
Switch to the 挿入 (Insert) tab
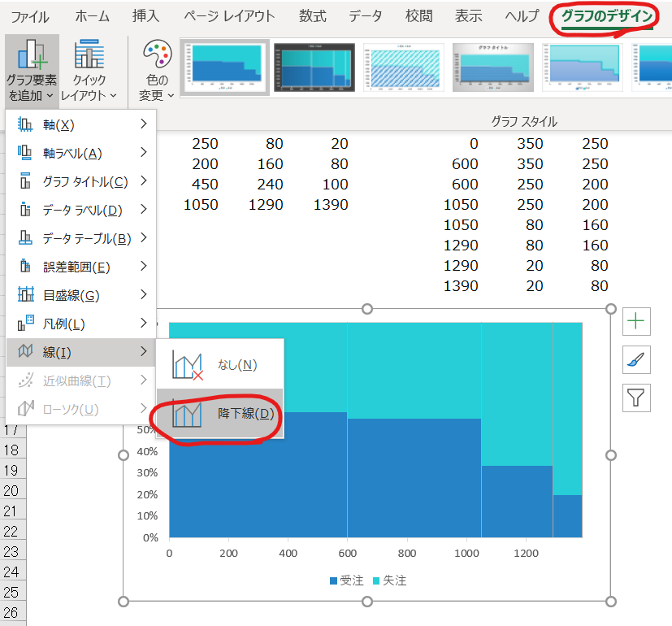pos(146,16)
